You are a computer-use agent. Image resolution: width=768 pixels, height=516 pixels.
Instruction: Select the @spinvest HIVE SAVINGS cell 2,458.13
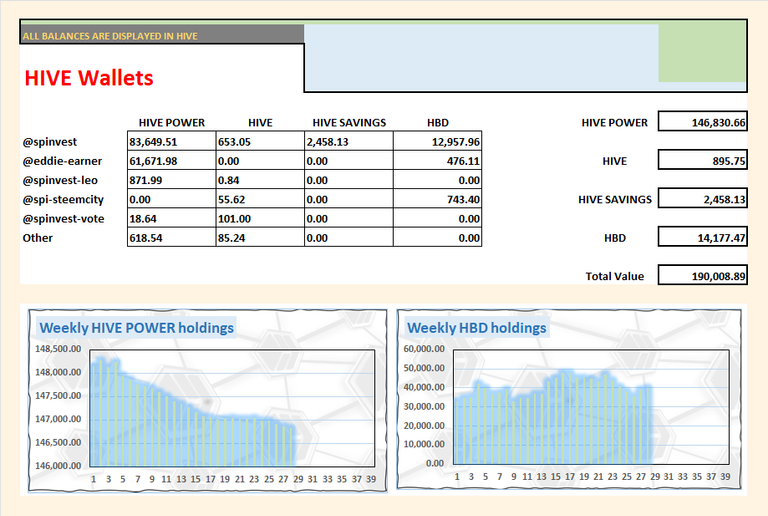click(x=349, y=141)
